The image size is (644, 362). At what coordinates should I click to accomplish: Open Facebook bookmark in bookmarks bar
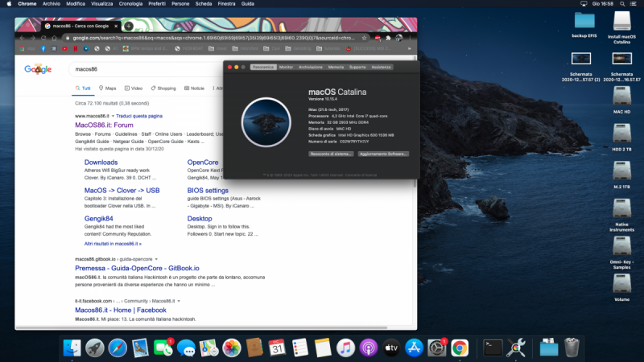pos(43,48)
